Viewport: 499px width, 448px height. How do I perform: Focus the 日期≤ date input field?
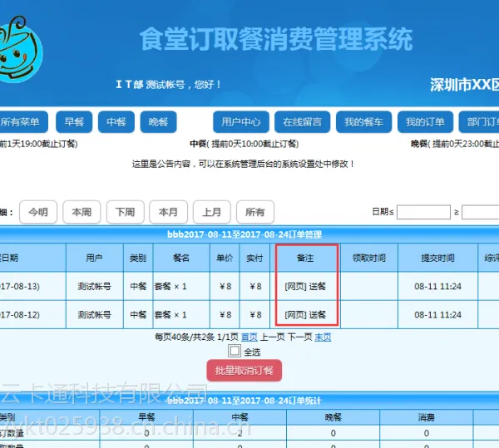(423, 212)
